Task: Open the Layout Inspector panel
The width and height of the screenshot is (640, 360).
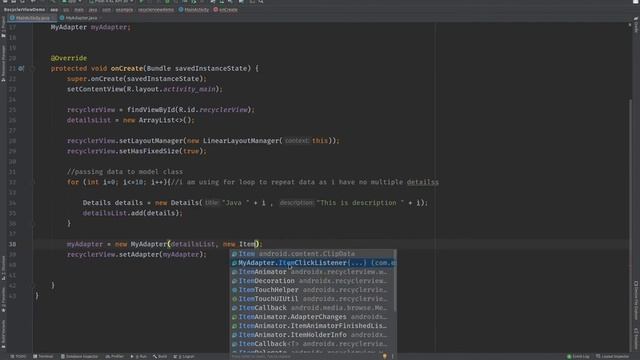Action: click(x=613, y=356)
